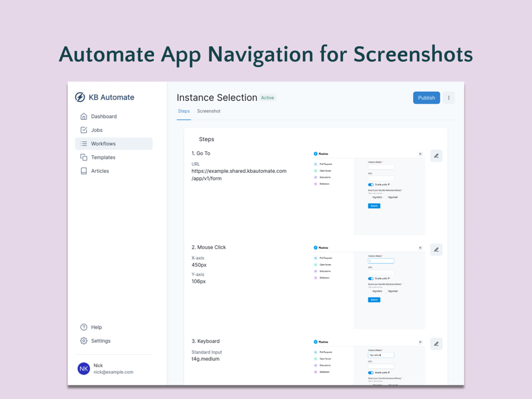Click the Templates copy icon in sidebar
Viewport: 532px width, 399px height.
coord(84,157)
